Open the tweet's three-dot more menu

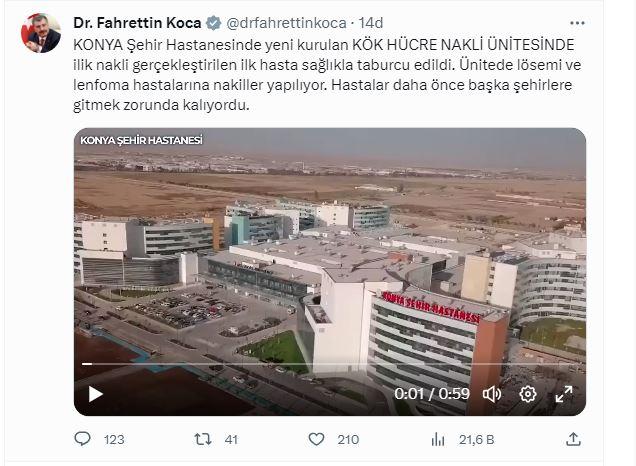577,23
